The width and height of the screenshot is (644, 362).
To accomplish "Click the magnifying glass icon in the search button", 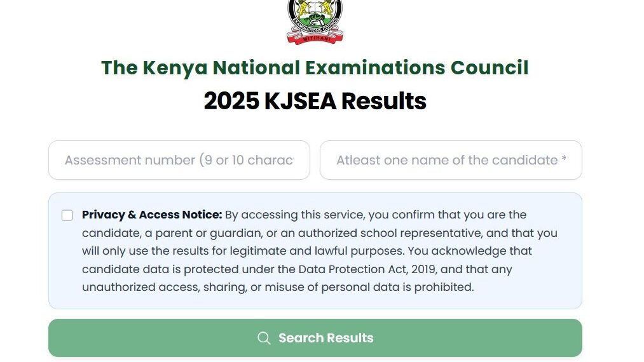I will [264, 339].
